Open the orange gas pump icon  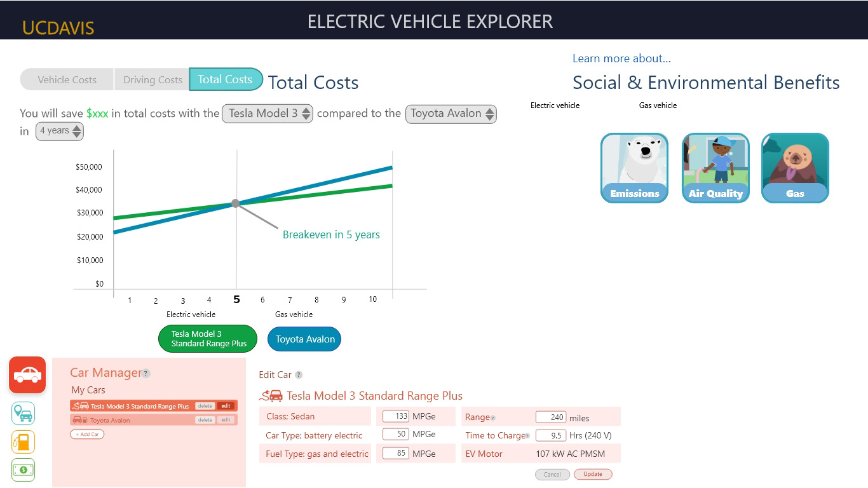tap(24, 442)
